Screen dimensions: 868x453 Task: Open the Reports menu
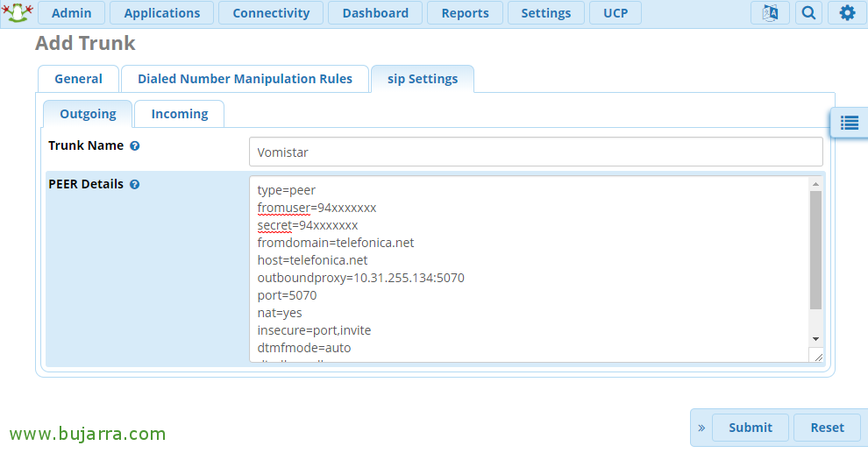pyautogui.click(x=465, y=13)
